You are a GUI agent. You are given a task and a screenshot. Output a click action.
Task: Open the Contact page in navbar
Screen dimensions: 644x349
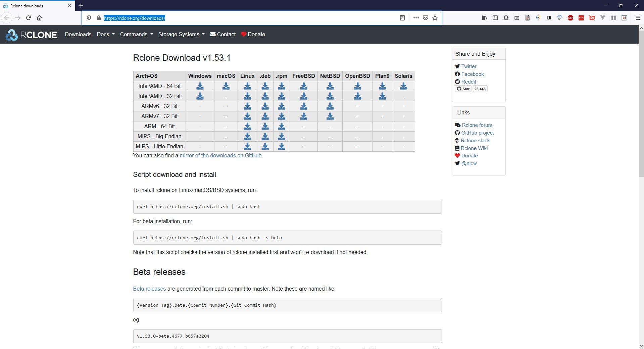[223, 34]
